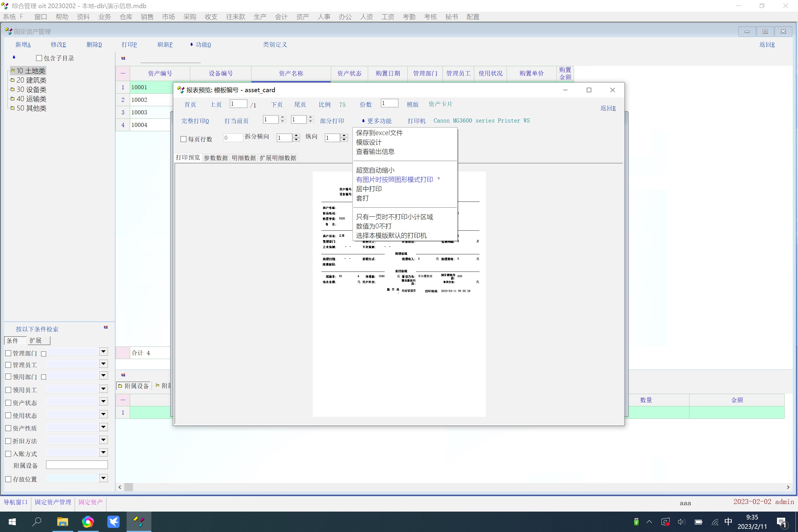This screenshot has height=532, width=798.
Task: Click the volume speaker tray icon
Action: click(x=681, y=522)
